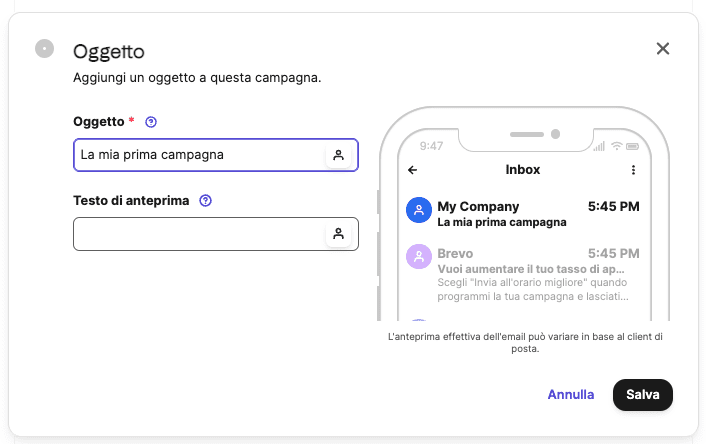Click the 9:47 clock in phone preview
Image resolution: width=706 pixels, height=444 pixels.
tap(431, 146)
